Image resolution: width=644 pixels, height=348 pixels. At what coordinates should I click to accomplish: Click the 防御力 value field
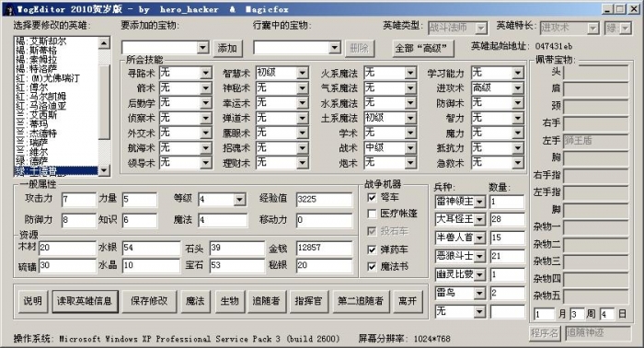point(78,220)
